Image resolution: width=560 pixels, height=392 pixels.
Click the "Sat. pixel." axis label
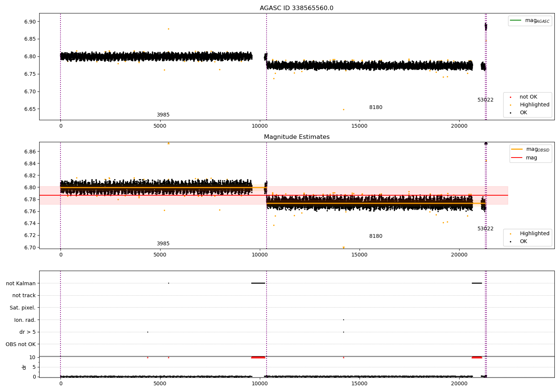pyautogui.click(x=22, y=308)
